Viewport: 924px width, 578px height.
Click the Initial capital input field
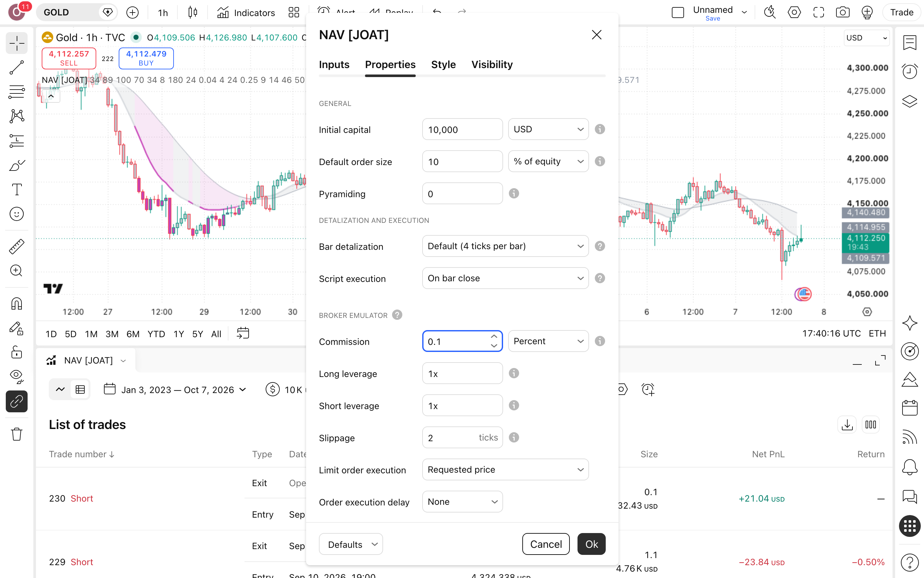pyautogui.click(x=462, y=129)
